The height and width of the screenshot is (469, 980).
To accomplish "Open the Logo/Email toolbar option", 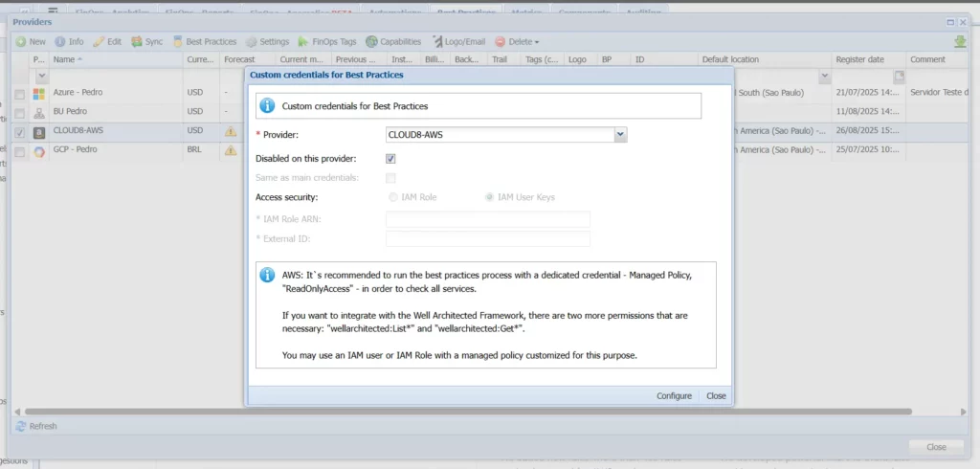I will coord(437,42).
